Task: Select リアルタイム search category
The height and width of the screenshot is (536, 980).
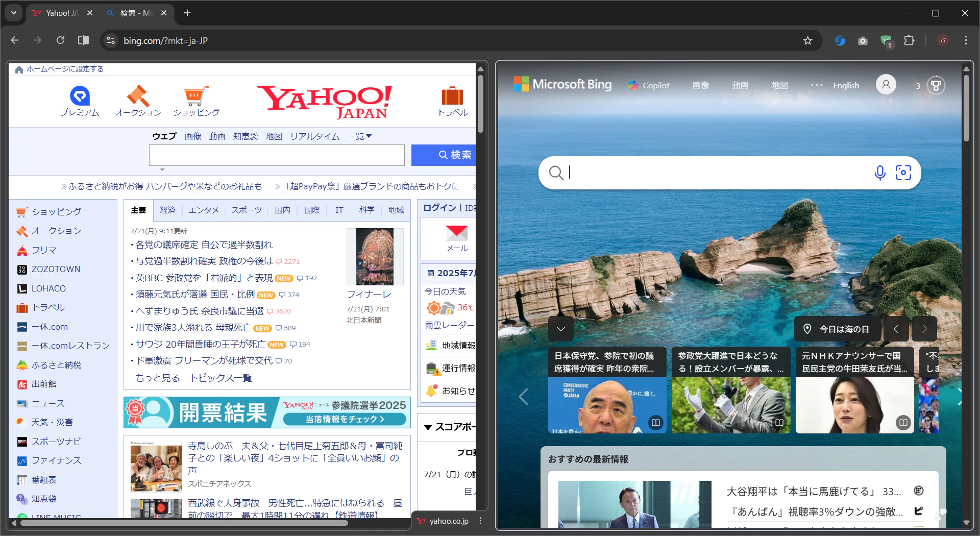Action: 315,136
